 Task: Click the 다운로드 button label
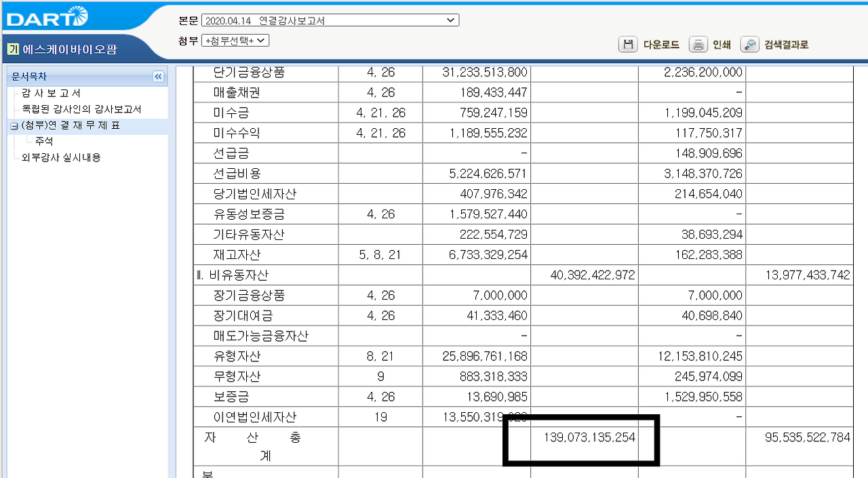(660, 44)
